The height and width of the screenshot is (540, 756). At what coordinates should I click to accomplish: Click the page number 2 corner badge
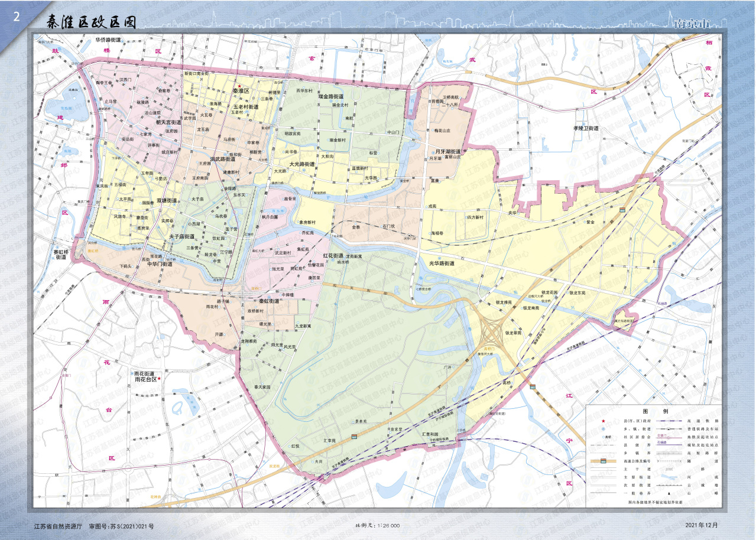tap(16, 17)
